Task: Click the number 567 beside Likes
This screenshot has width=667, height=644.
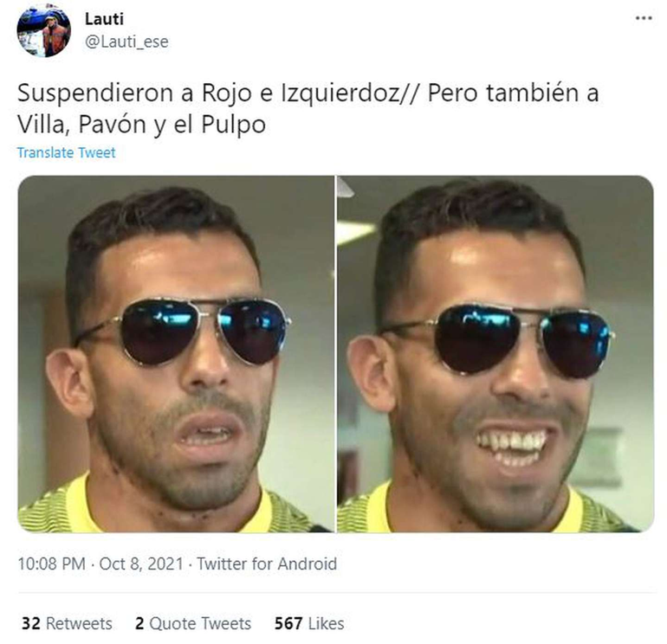Action: pyautogui.click(x=288, y=623)
